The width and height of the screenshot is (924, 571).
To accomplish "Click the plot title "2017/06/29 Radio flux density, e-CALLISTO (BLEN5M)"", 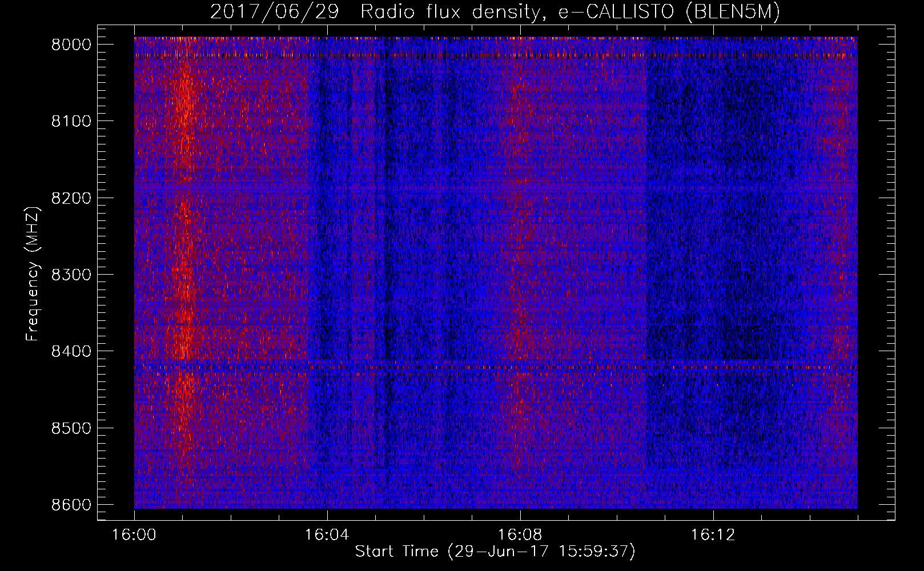I will tap(495, 11).
